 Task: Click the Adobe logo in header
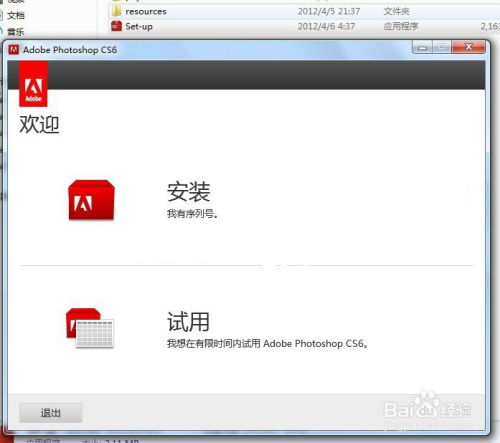[33, 84]
